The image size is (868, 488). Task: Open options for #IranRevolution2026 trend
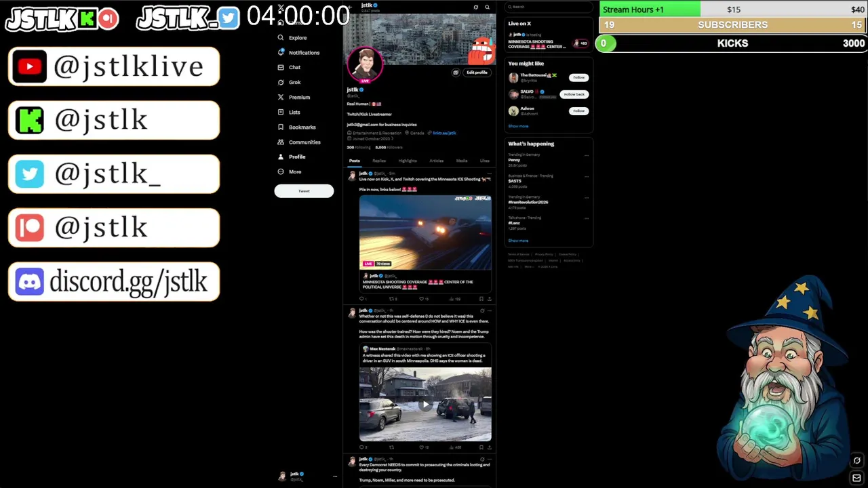[587, 197]
